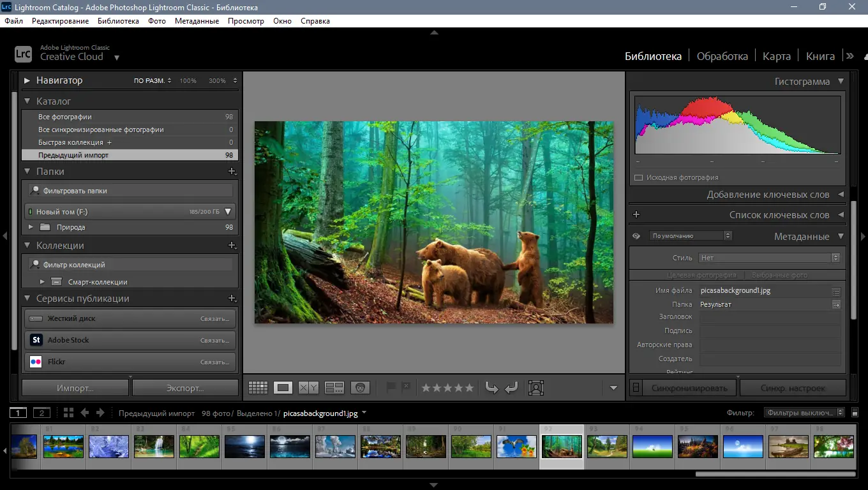
Task: Rotate the photo counterclockwise
Action: click(492, 387)
